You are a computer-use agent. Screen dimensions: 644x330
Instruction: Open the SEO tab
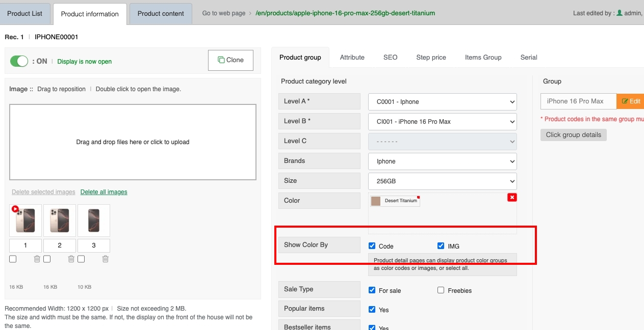tap(390, 58)
